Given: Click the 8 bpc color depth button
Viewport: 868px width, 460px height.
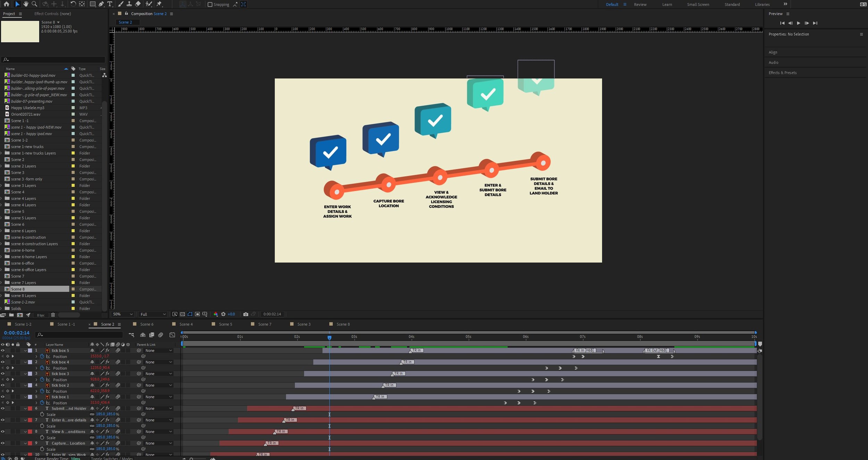Looking at the screenshot, I should 41,315.
